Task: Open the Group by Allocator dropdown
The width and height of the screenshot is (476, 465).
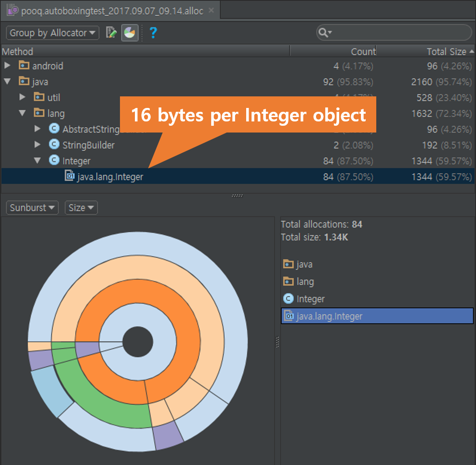Action: 52,33
